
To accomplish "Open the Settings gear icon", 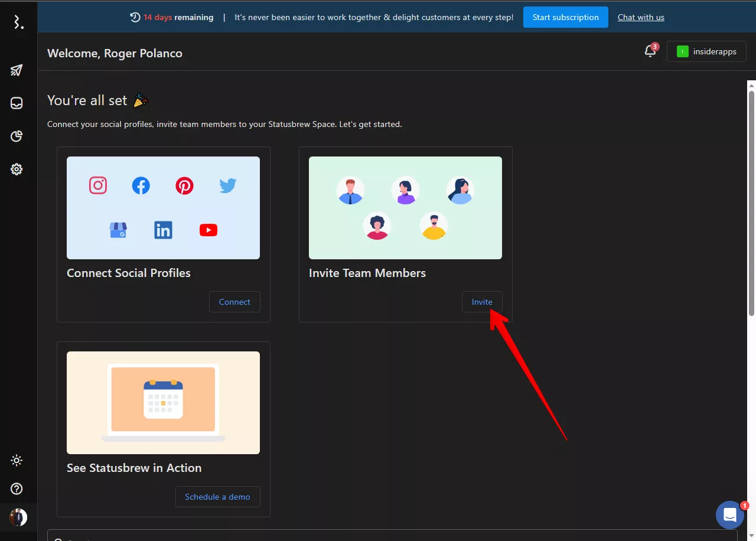I will pyautogui.click(x=17, y=170).
